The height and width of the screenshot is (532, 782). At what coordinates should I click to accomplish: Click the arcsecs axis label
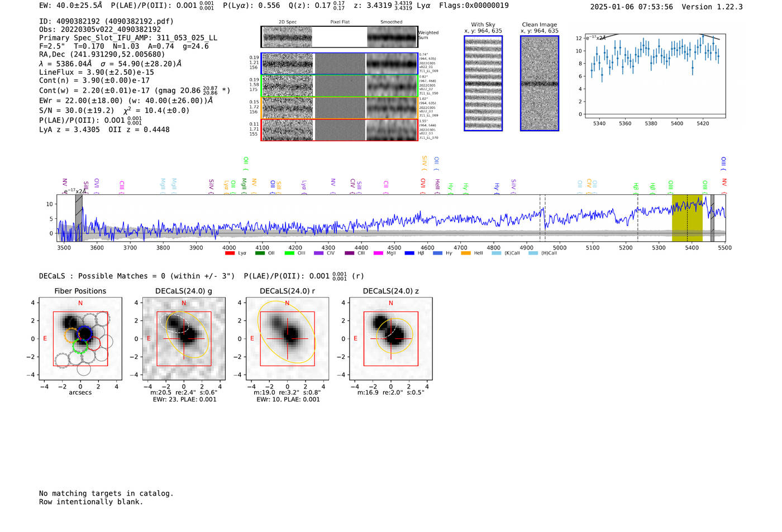[x=80, y=392]
